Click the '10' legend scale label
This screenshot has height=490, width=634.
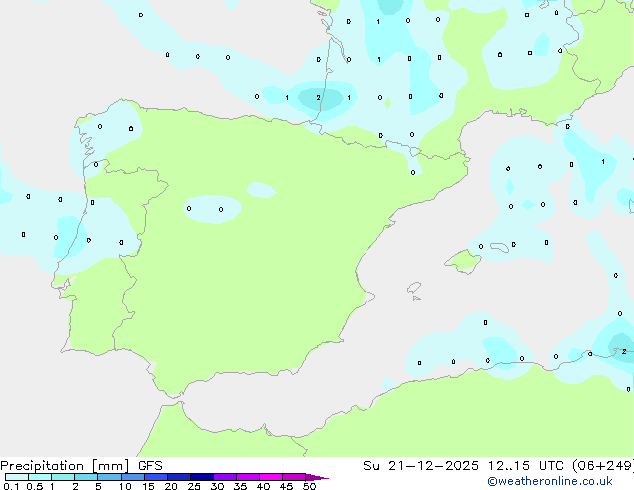125,486
